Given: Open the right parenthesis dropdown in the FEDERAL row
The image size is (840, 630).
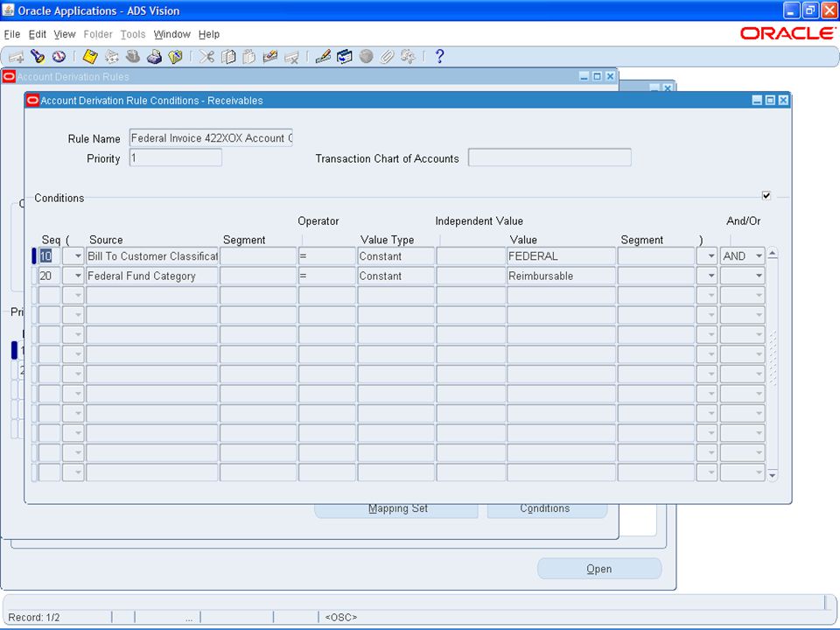Looking at the screenshot, I should tap(707, 256).
